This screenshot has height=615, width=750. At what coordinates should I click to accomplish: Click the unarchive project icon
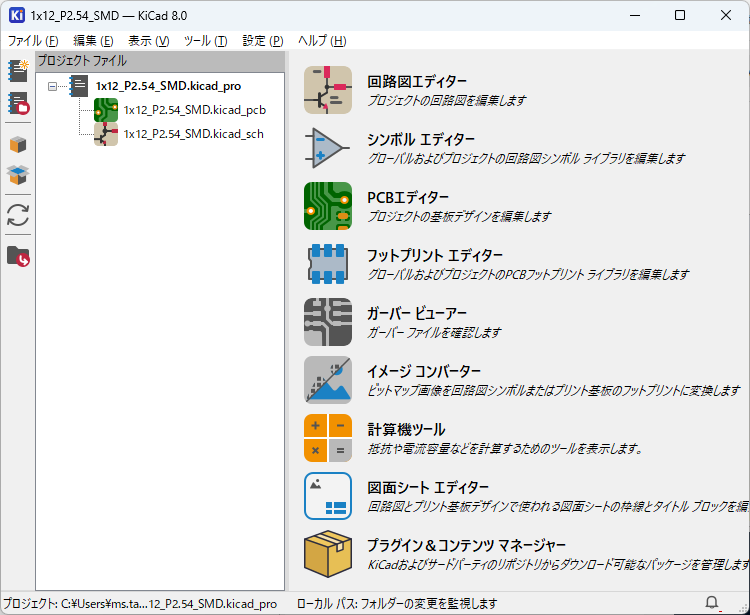[17, 176]
